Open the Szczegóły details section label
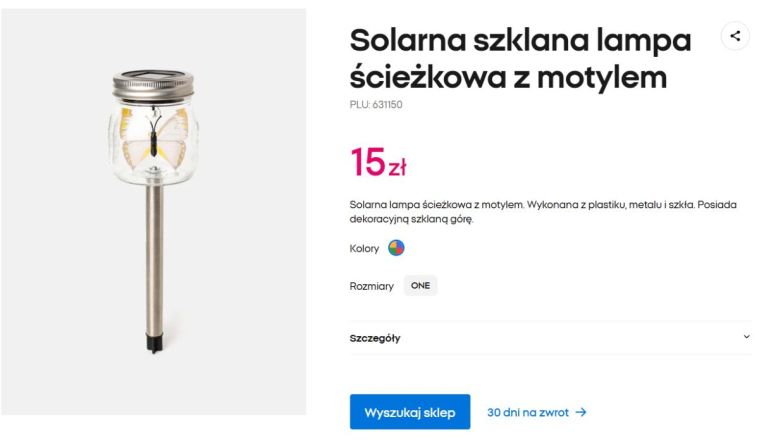The image size is (759, 443). [375, 338]
